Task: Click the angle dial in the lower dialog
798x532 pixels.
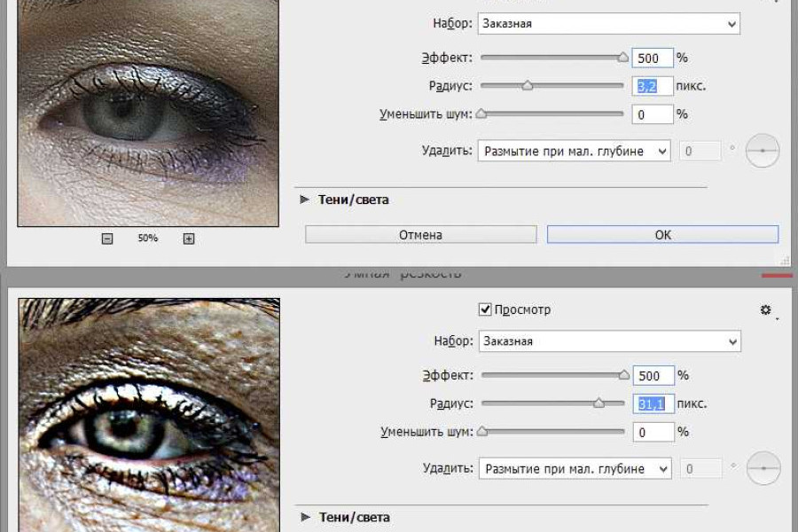Action: 763,468
